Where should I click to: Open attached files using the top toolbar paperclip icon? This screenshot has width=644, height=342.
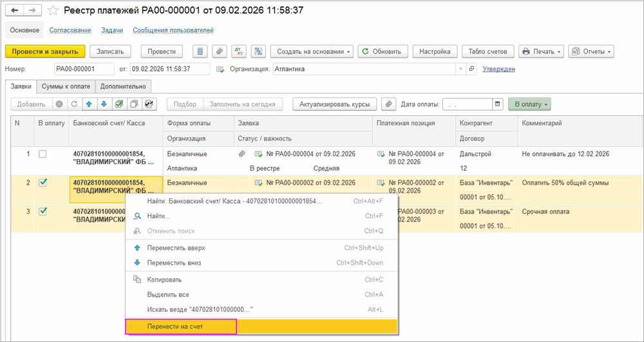coord(220,52)
